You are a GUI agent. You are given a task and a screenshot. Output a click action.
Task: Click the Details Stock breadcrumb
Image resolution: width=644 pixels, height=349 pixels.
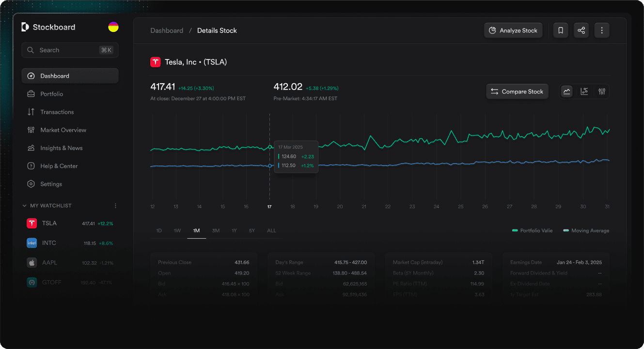click(217, 30)
